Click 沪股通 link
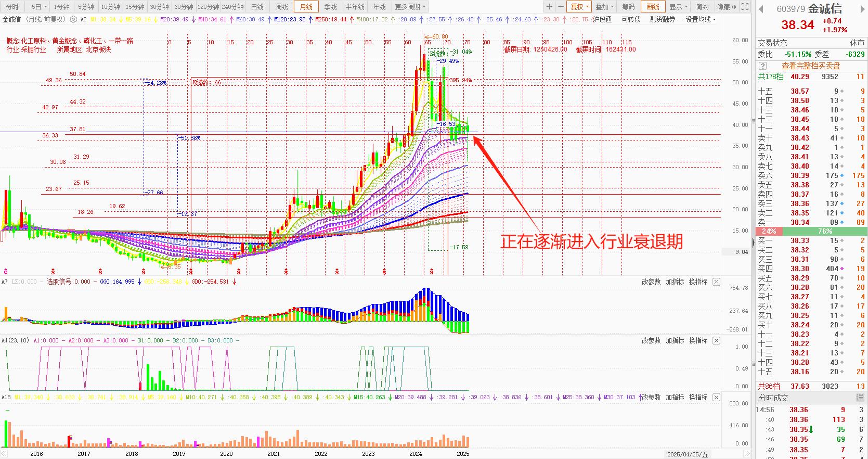 pyautogui.click(x=603, y=19)
